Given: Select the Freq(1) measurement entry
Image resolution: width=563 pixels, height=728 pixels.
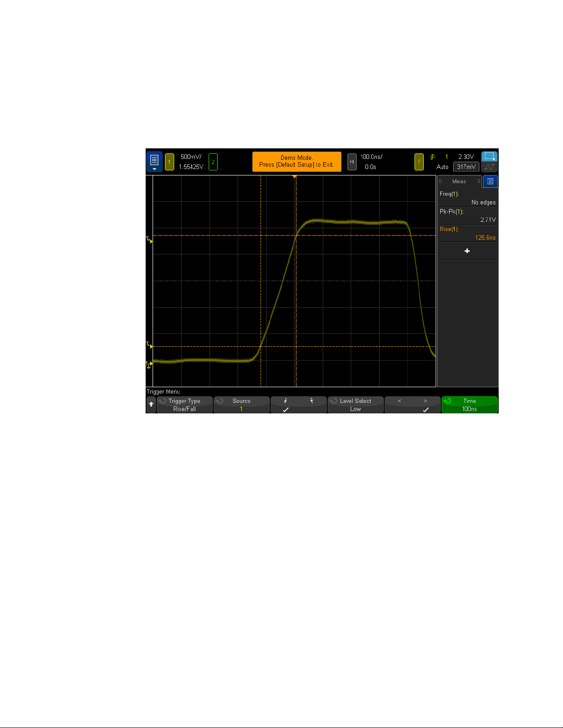Looking at the screenshot, I should coord(467,198).
